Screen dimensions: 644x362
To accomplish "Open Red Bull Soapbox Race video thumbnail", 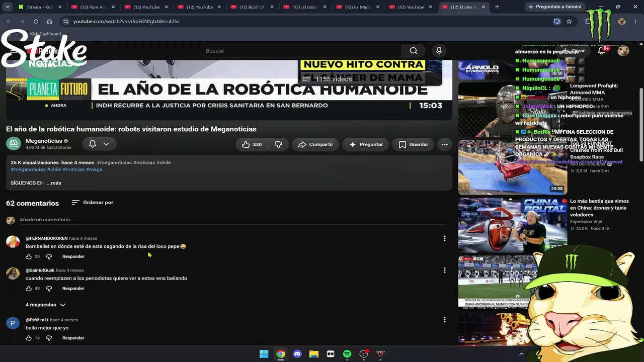I will [512, 167].
